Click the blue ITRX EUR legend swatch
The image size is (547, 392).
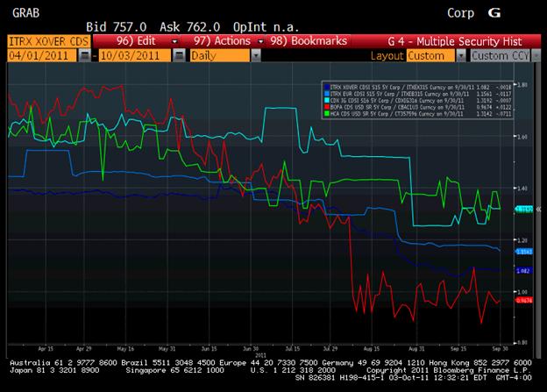(x=327, y=94)
